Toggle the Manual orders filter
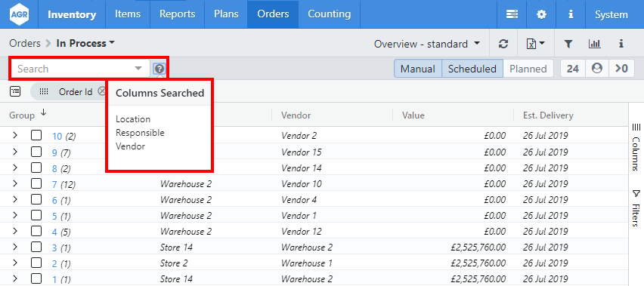 (x=418, y=69)
